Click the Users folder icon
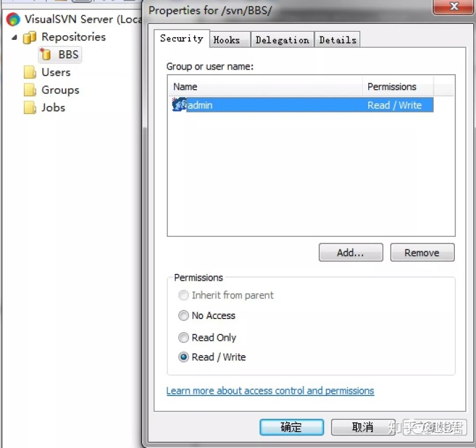 30,72
